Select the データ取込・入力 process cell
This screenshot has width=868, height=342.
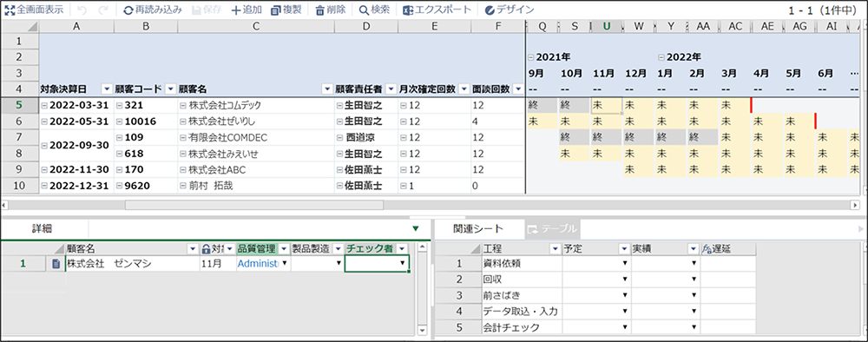click(522, 312)
